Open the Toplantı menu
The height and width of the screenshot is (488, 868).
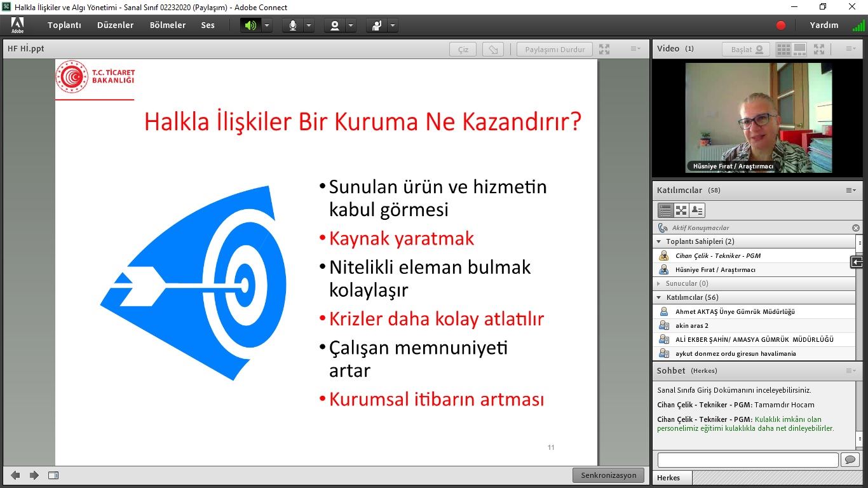tap(64, 25)
